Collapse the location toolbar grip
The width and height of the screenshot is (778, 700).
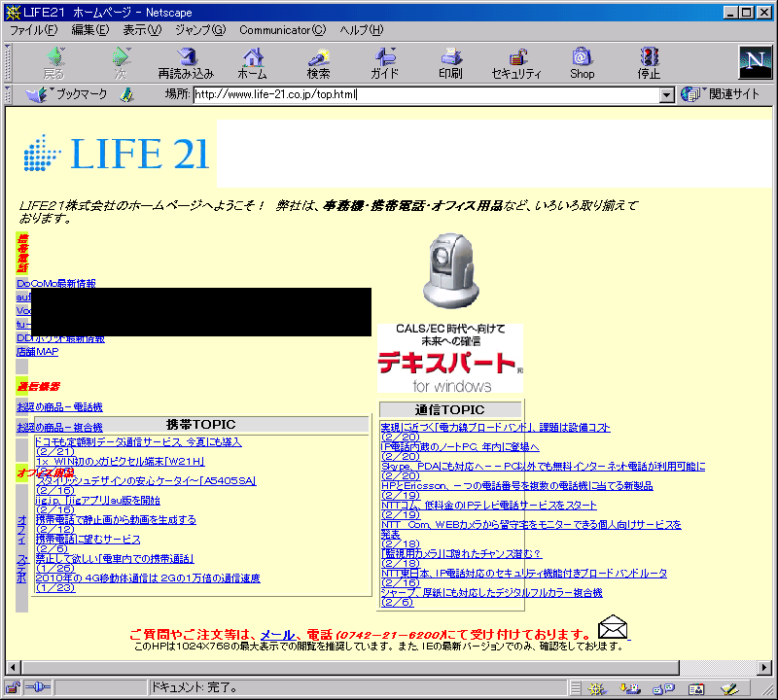point(8,93)
